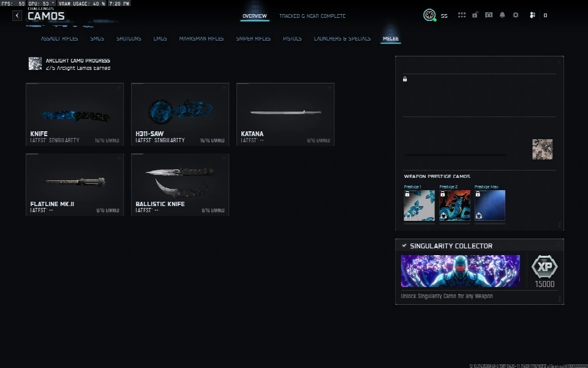Viewport: 588px width, 368px height.
Task: Open the Sniper Rifles category
Action: coord(253,38)
